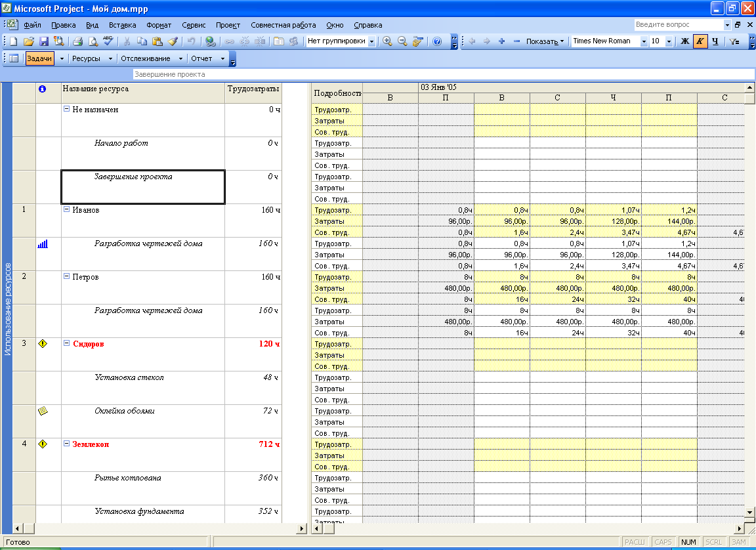Click the search file icon
756x550 pixels.
click(x=58, y=41)
